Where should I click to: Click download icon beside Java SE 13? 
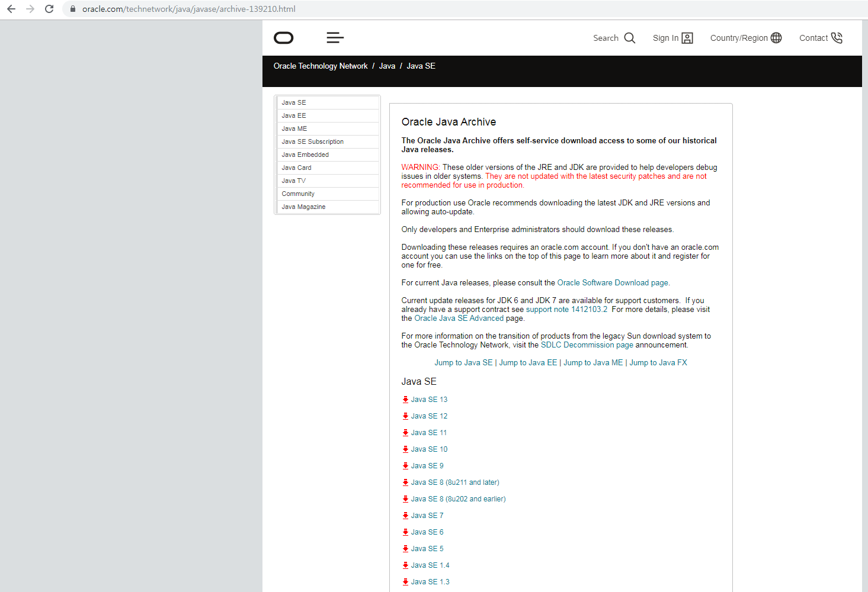pyautogui.click(x=405, y=400)
